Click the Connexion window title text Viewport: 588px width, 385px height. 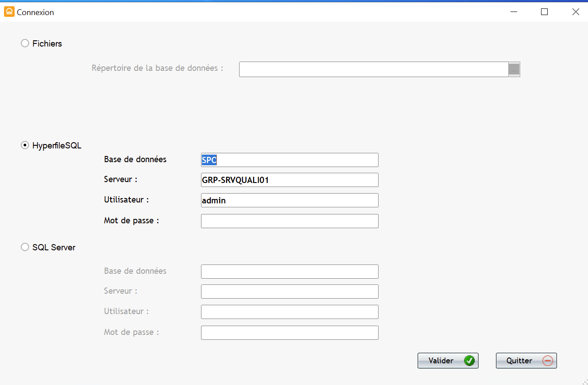35,12
